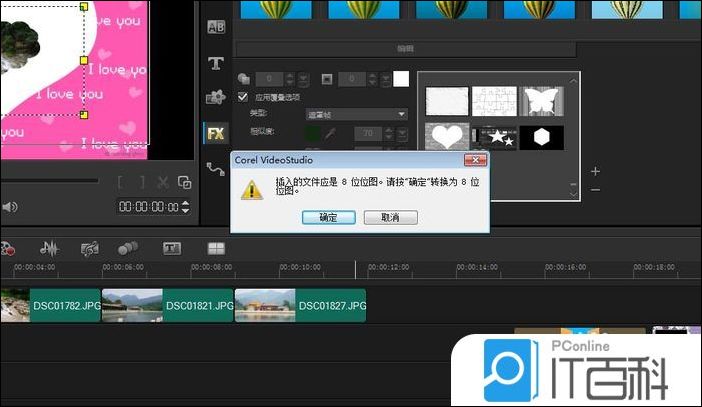
Task: Select the heart-shaped mask thumbnail
Action: click(x=447, y=137)
